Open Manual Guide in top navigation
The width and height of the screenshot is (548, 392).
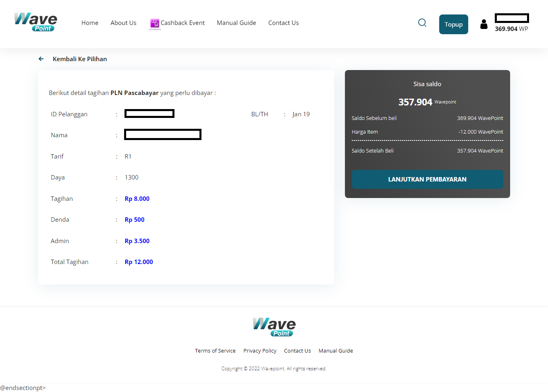(236, 23)
